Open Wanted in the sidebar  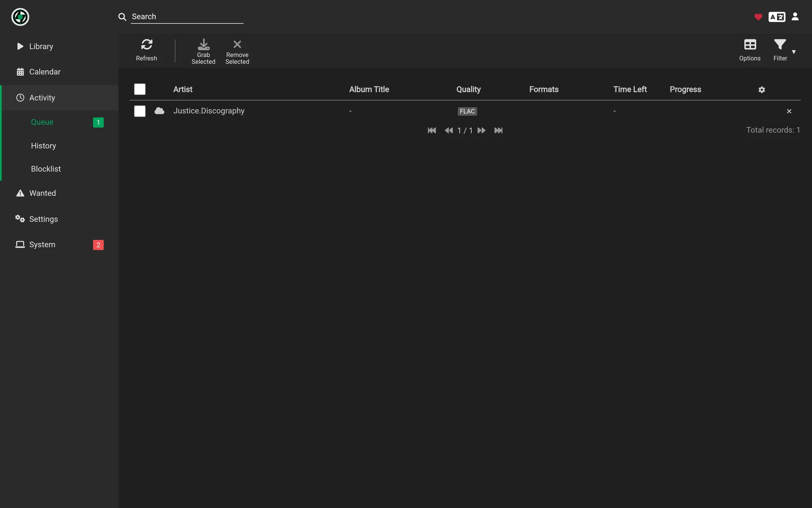pyautogui.click(x=59, y=193)
